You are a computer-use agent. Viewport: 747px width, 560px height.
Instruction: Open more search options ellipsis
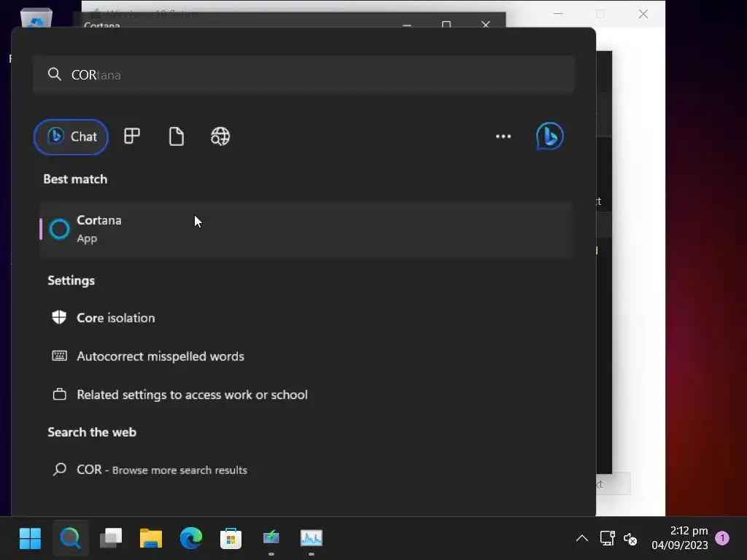point(503,136)
